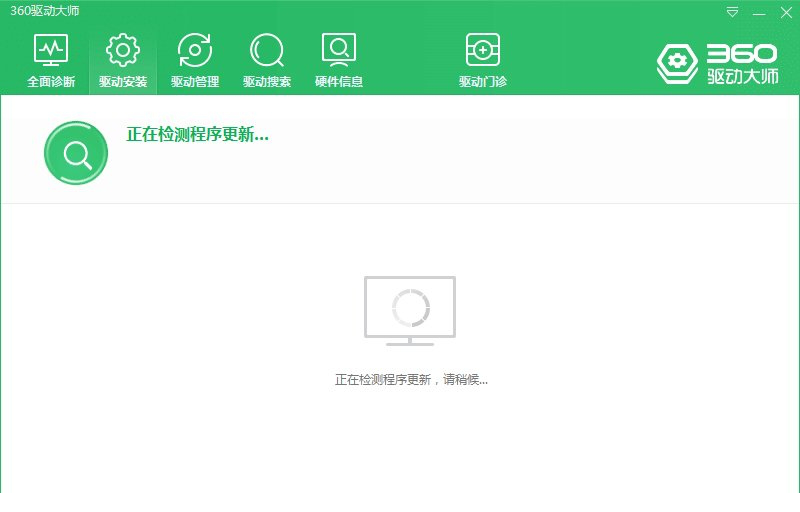Close the 360驱动大师 window

pos(786,12)
